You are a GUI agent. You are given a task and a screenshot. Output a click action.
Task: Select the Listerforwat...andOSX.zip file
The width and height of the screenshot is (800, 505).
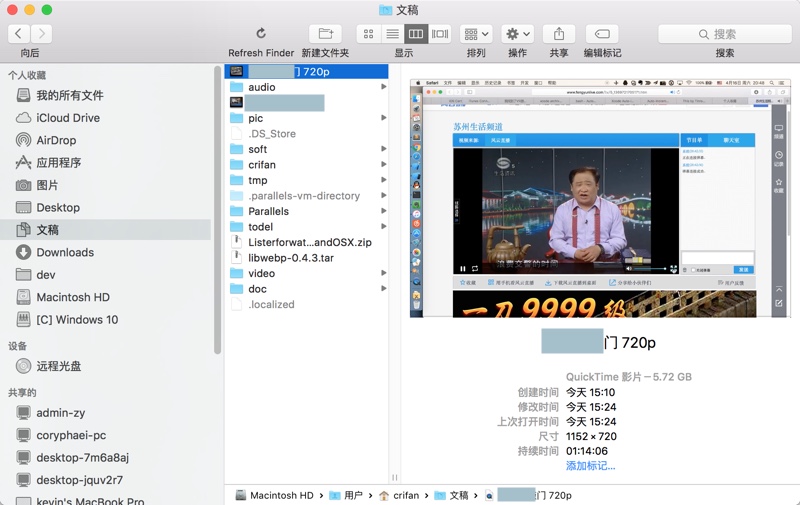[310, 242]
